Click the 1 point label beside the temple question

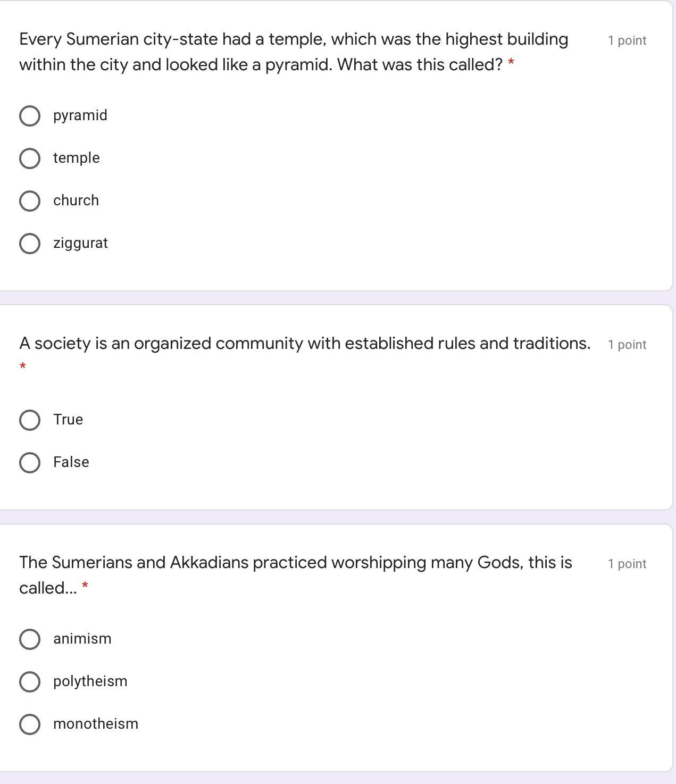[x=627, y=40]
